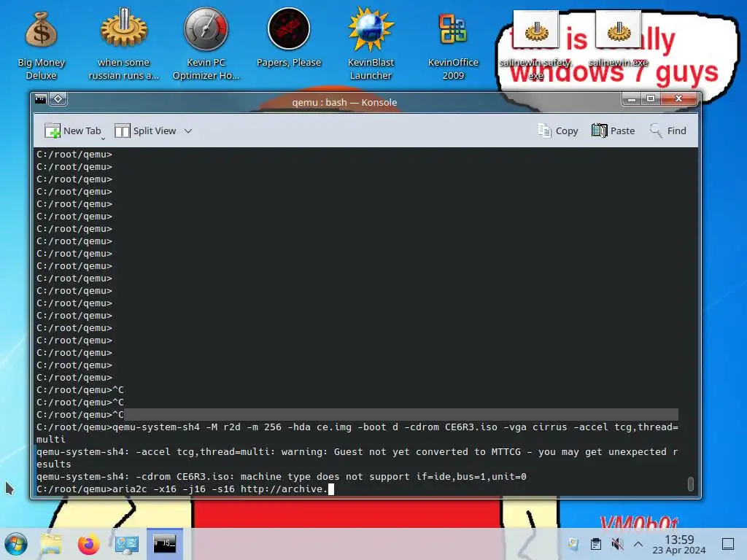Click the MTTCG warning line
The height and width of the screenshot is (560, 747).
(x=357, y=458)
